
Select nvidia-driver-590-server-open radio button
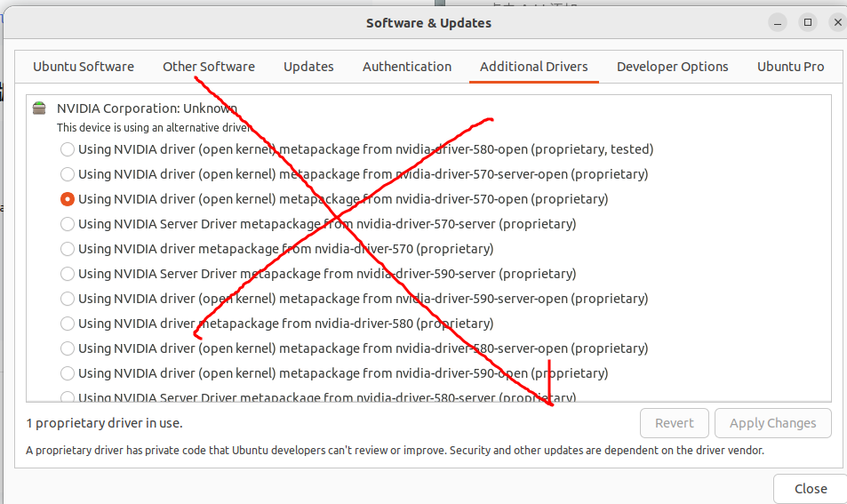[67, 298]
